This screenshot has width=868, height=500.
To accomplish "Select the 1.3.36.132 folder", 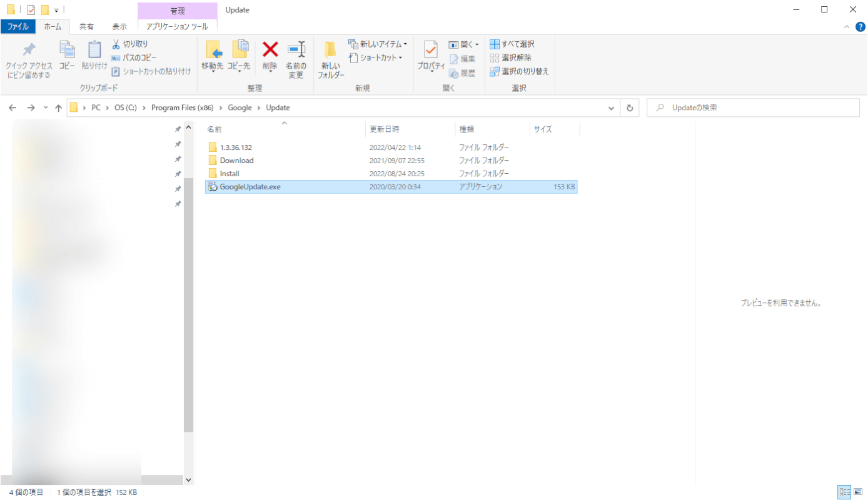I will click(x=391, y=147).
